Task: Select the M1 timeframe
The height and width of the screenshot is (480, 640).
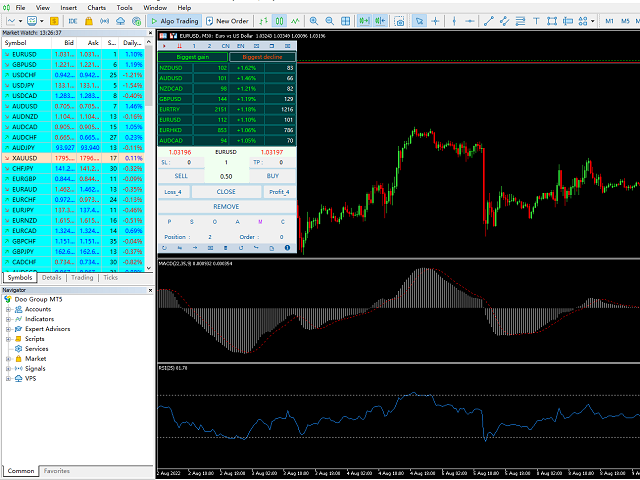Action: [609, 21]
